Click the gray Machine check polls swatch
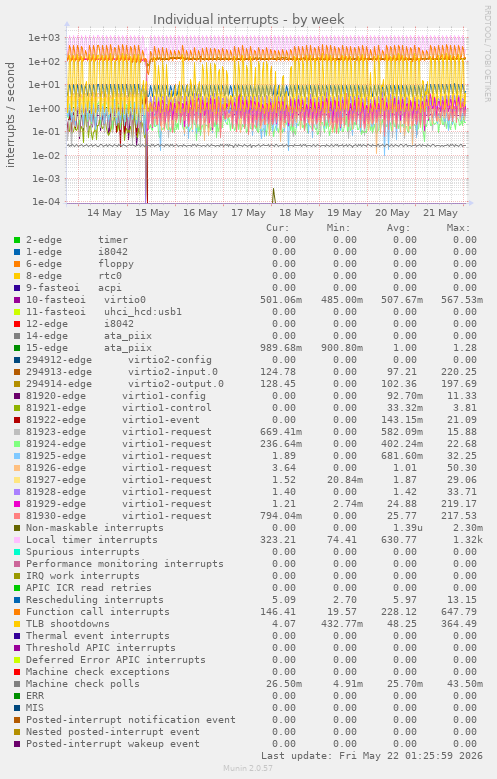The image size is (497, 779). point(17,684)
